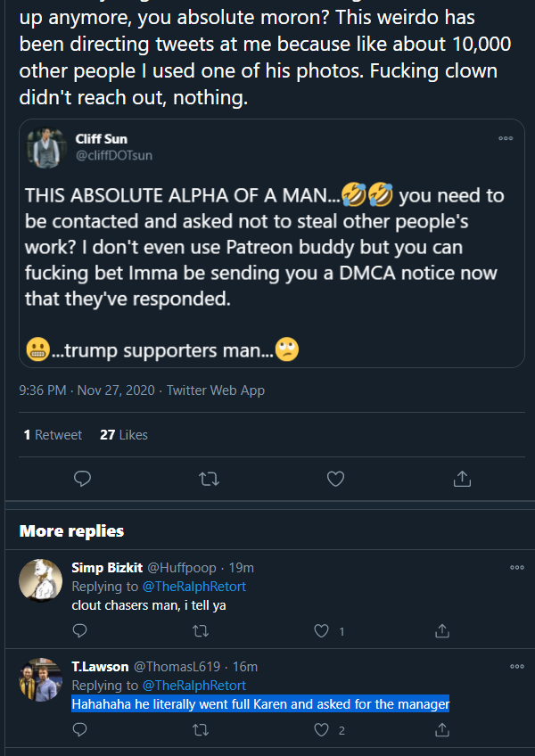535x756 pixels.
Task: Open more options for Simp Bizkit's reply
Action: [516, 568]
